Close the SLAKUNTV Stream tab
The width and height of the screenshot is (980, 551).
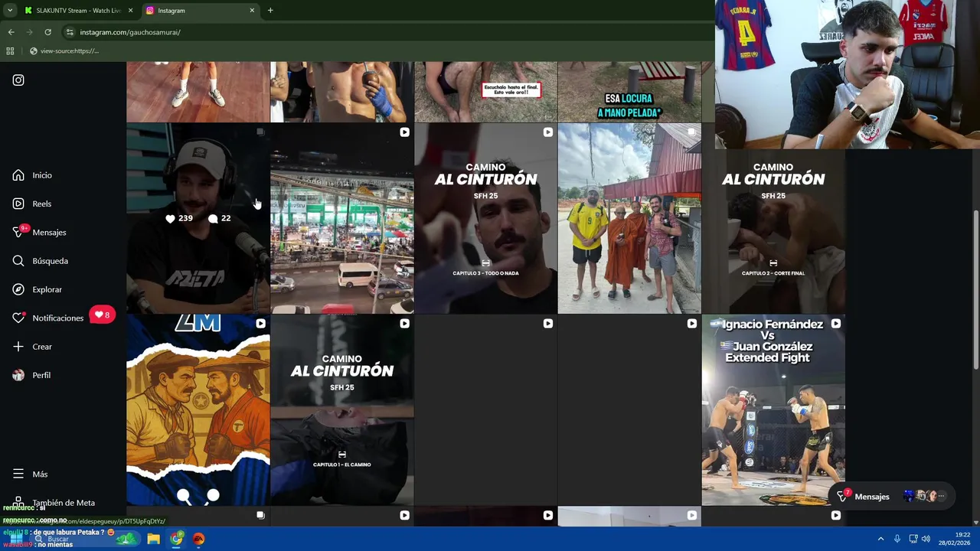[x=130, y=11]
